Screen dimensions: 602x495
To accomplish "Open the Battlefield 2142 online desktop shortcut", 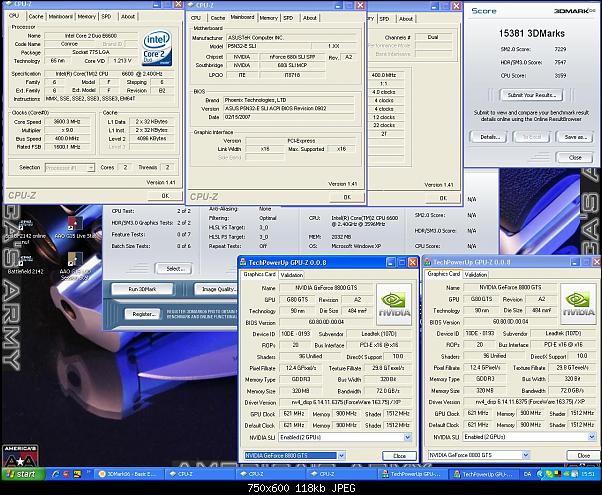I will pyautogui.click(x=26, y=230).
